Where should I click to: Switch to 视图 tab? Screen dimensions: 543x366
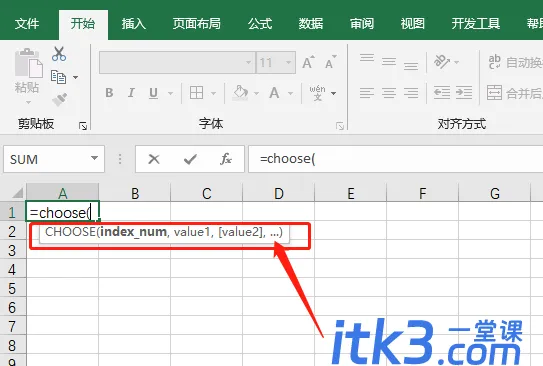(413, 24)
